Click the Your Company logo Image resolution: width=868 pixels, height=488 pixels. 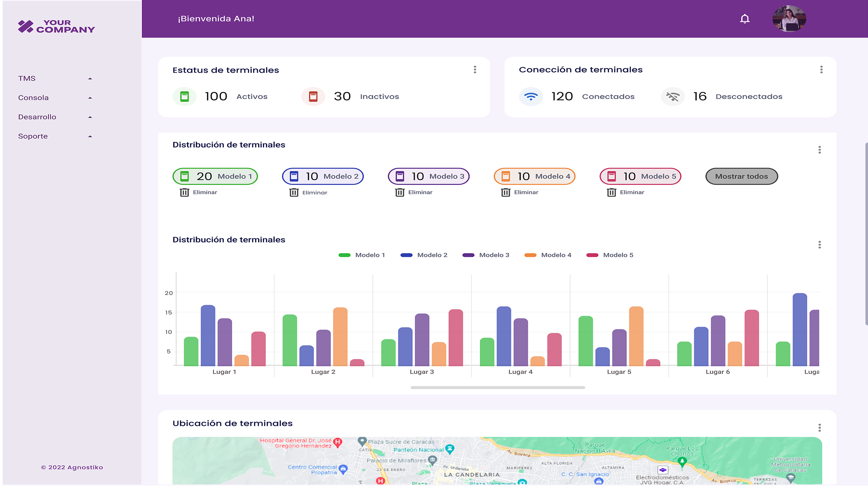click(x=56, y=26)
